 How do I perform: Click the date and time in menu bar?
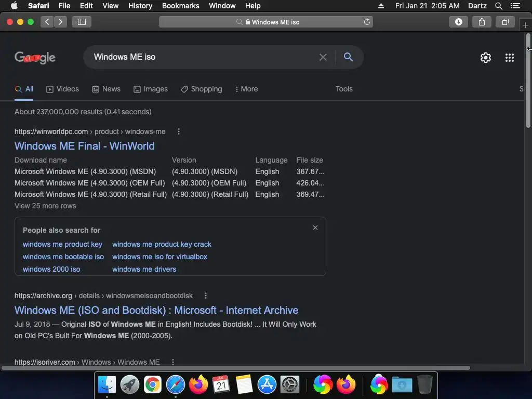pyautogui.click(x=427, y=6)
